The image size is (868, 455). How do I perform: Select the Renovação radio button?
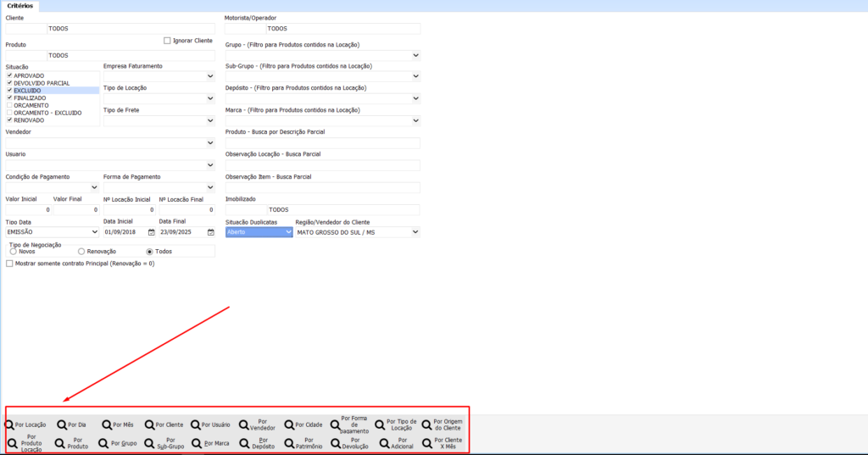click(x=81, y=252)
